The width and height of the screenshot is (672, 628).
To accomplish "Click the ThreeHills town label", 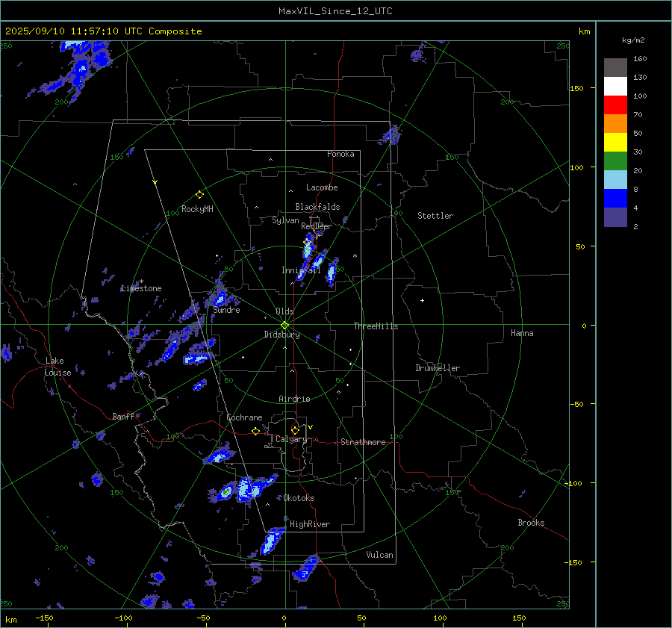I will (x=376, y=326).
